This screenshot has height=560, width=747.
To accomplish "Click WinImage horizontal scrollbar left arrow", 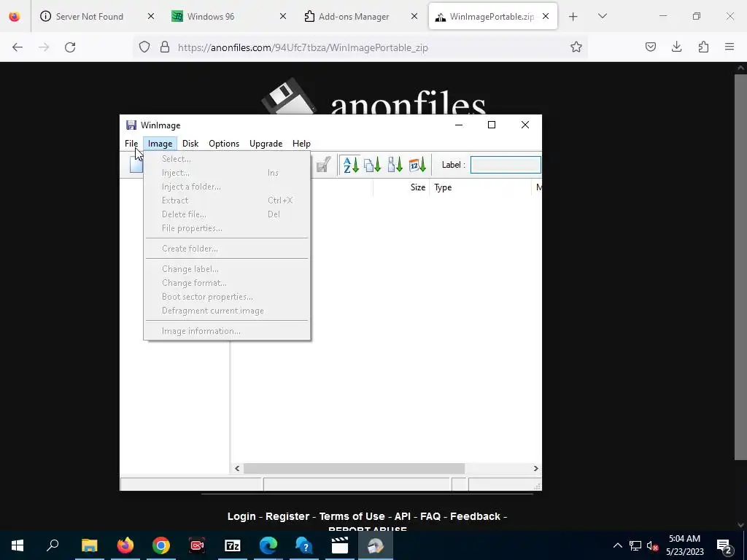I will [x=237, y=469].
